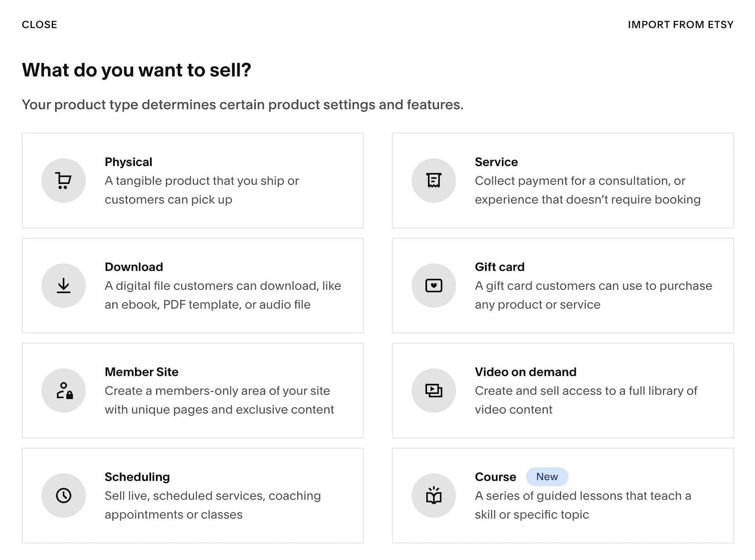This screenshot has width=755, height=560.
Task: Select the Gift card option
Action: [562, 285]
